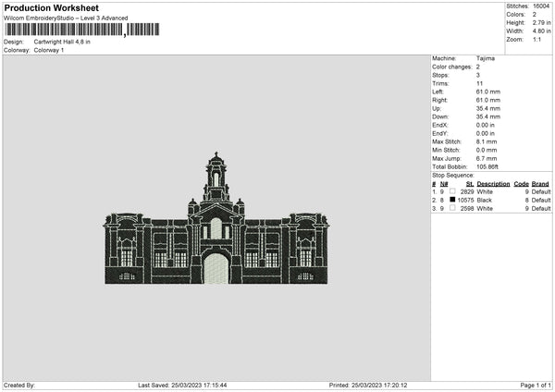
Task: Select the Stop Sequence label
Action: 453,175
